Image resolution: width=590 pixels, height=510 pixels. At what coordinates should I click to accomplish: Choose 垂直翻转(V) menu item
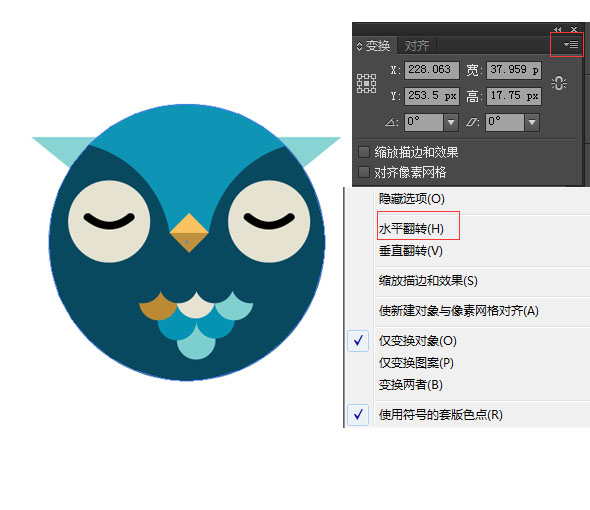click(x=411, y=251)
